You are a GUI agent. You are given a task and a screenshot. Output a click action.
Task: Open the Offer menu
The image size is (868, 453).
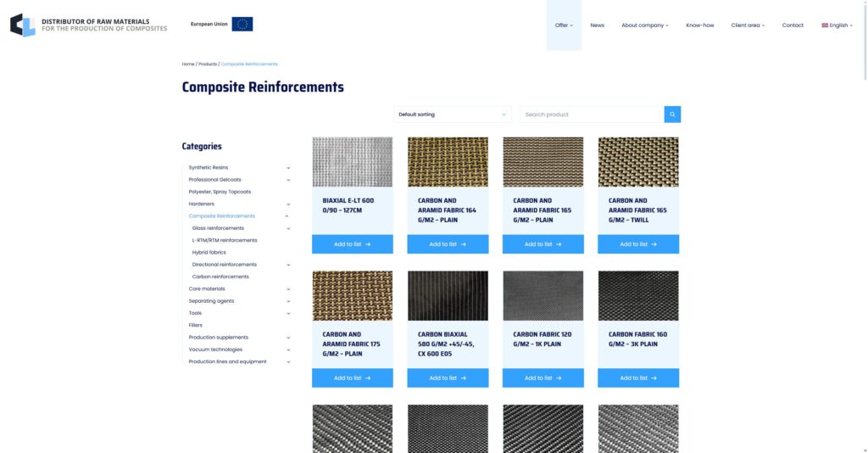click(564, 25)
